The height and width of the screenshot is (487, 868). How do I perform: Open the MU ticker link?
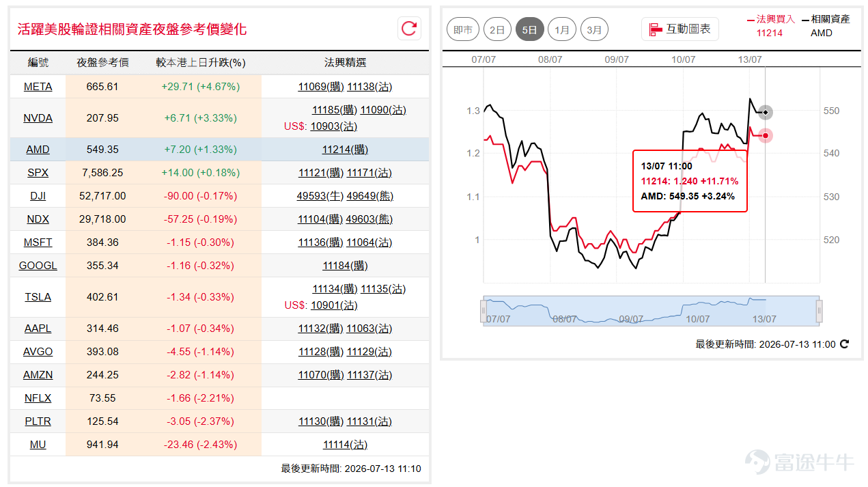tap(38, 445)
